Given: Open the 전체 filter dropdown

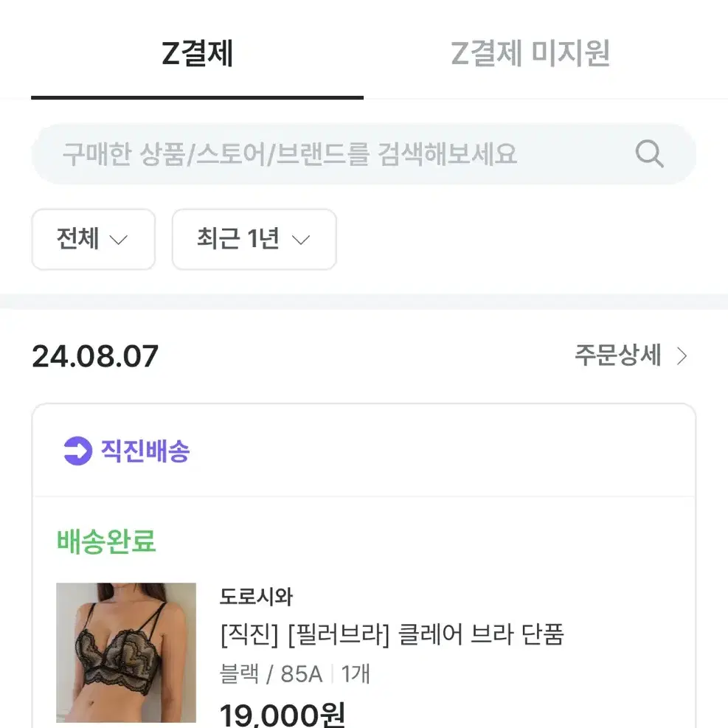Looking at the screenshot, I should (x=94, y=239).
